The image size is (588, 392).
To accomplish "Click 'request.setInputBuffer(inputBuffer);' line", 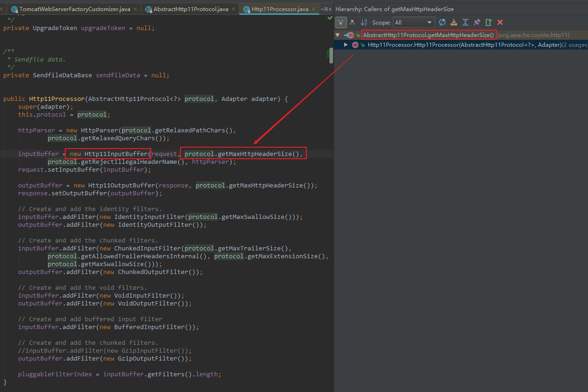I will (x=85, y=169).
